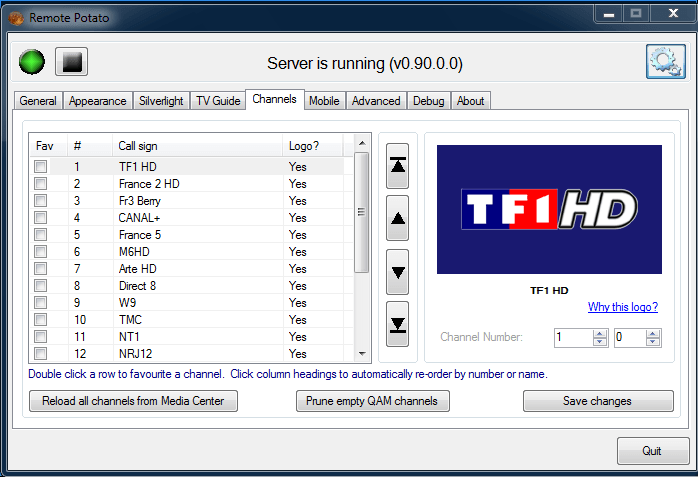Click the Save changes button
The height and width of the screenshot is (477, 698).
tap(598, 401)
